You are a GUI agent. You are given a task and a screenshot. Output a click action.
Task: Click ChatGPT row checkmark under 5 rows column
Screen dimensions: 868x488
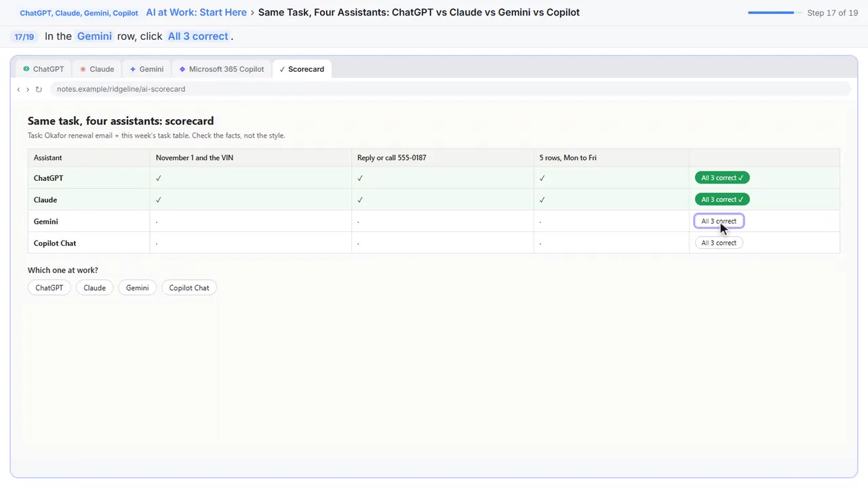click(x=542, y=178)
